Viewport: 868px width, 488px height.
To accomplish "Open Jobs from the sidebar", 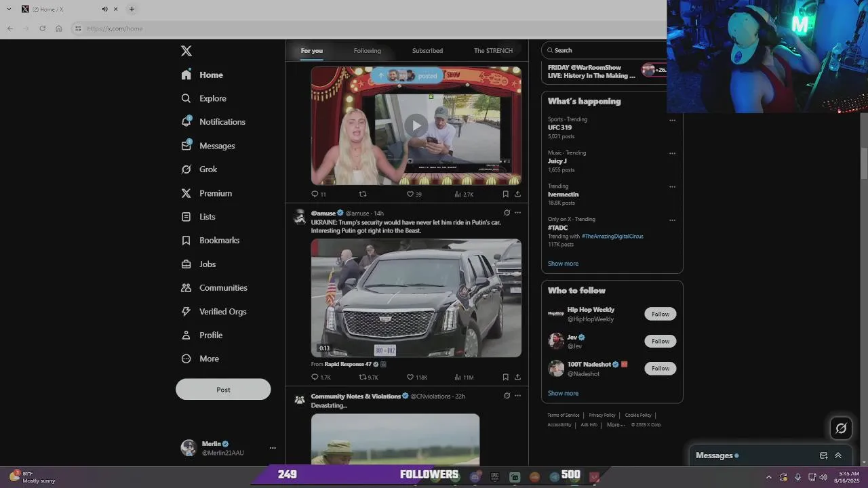I will 198,264.
